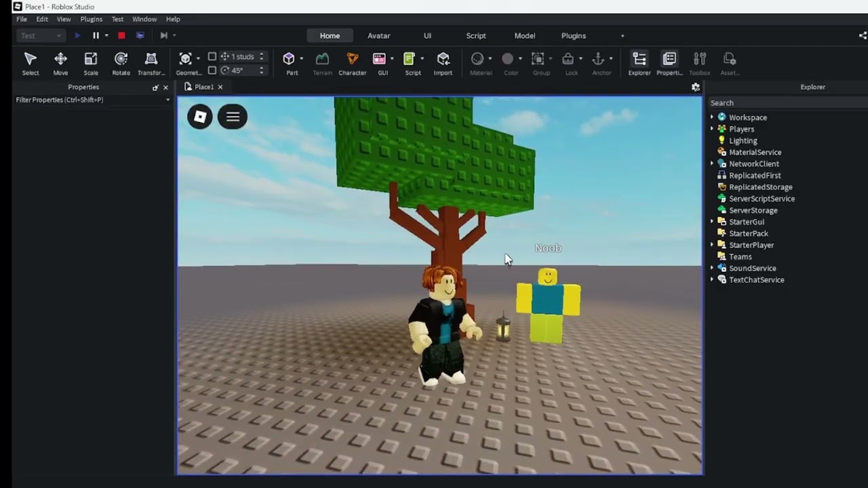This screenshot has height=488, width=868.
Task: Open the Plugins menu in menu bar
Action: click(92, 19)
